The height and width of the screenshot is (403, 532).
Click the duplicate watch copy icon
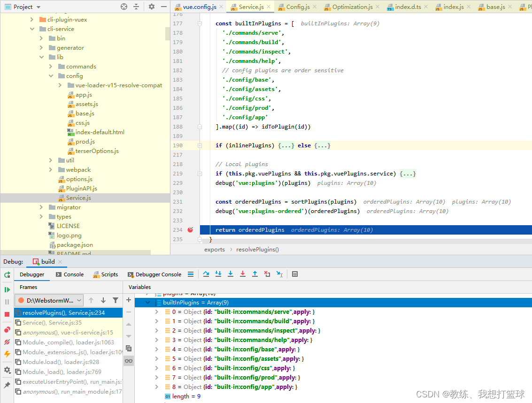coord(129,349)
